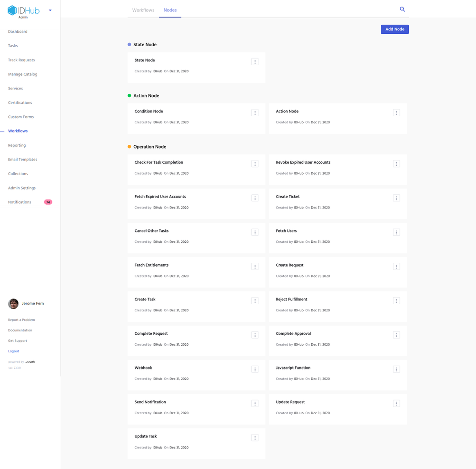This screenshot has width=476, height=469.
Task: Open the Webhook card's three-dot menu
Action: [x=255, y=369]
